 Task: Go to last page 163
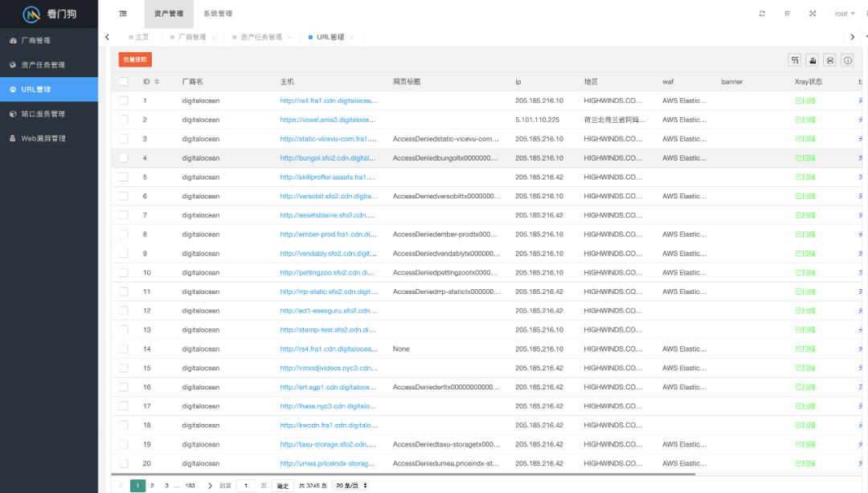point(190,486)
